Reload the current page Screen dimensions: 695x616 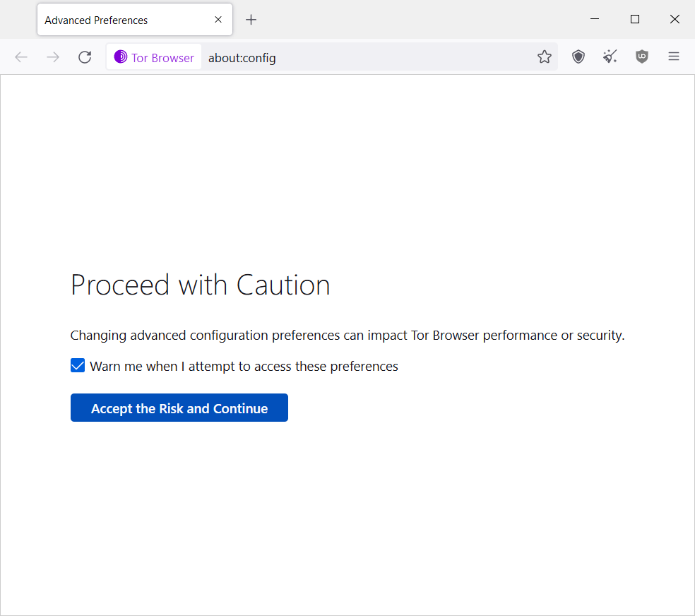85,57
